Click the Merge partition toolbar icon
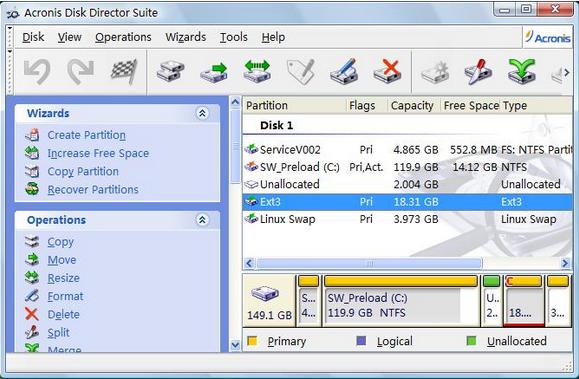579x379 pixels. coord(521,71)
